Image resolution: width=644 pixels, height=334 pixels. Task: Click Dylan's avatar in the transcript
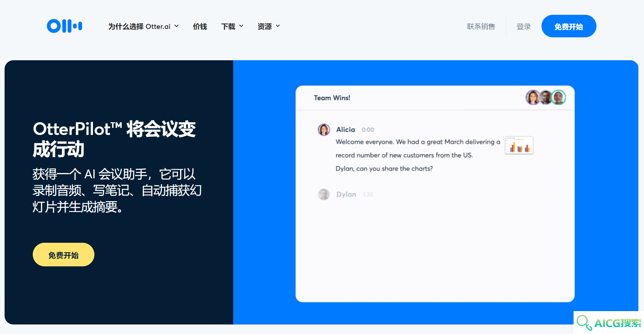click(324, 194)
